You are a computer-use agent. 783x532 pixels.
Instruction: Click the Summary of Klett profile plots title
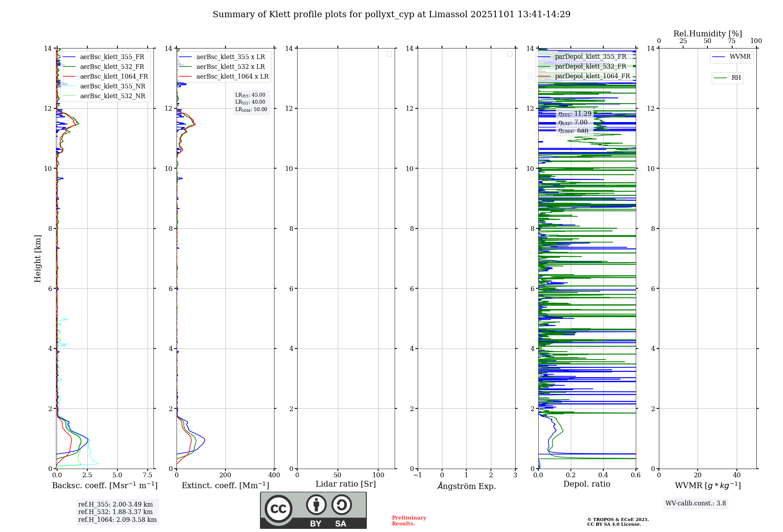click(391, 14)
